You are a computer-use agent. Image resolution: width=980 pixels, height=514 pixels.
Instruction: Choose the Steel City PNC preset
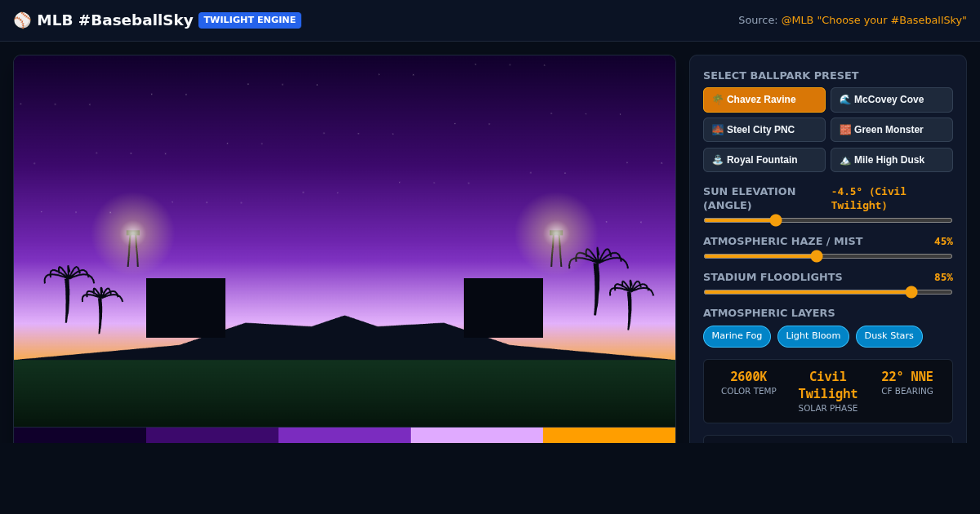764,130
